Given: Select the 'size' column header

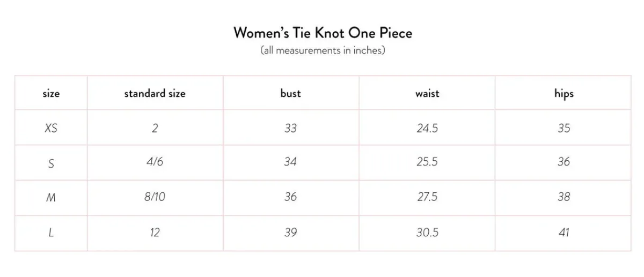Looking at the screenshot, I should 51,93.
